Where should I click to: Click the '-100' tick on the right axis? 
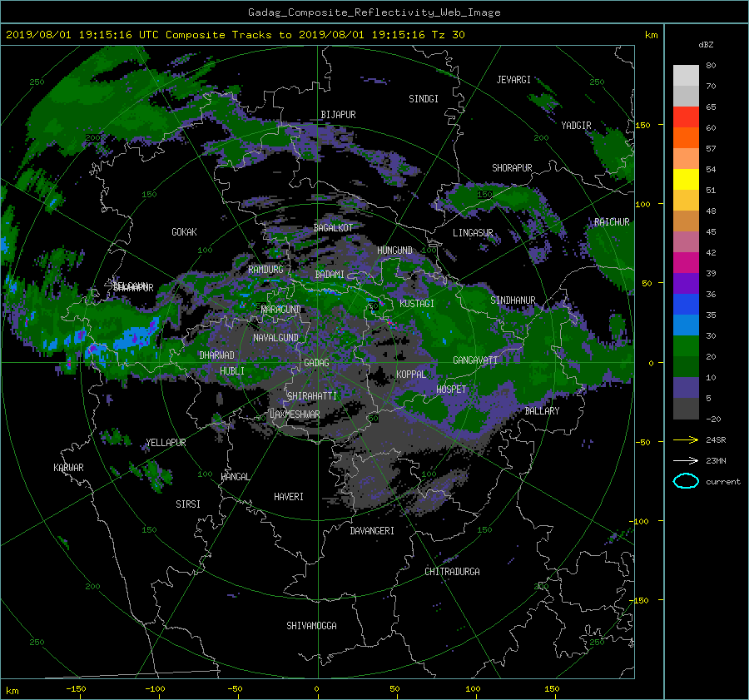640,521
